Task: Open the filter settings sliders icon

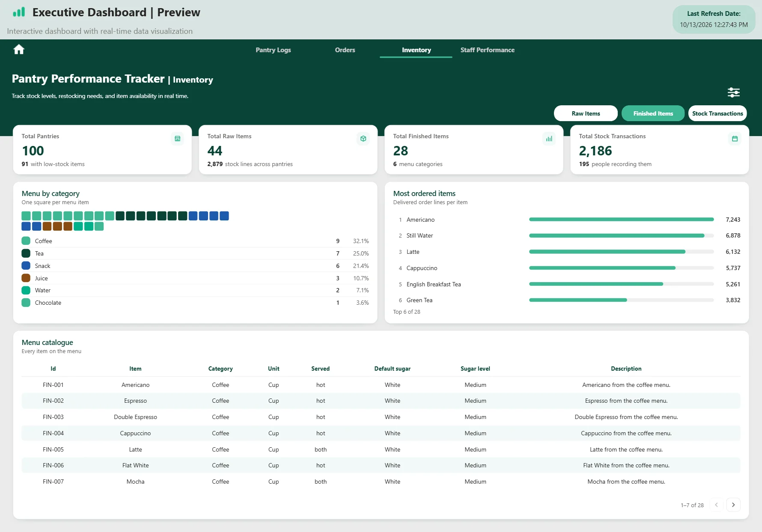Action: [733, 92]
